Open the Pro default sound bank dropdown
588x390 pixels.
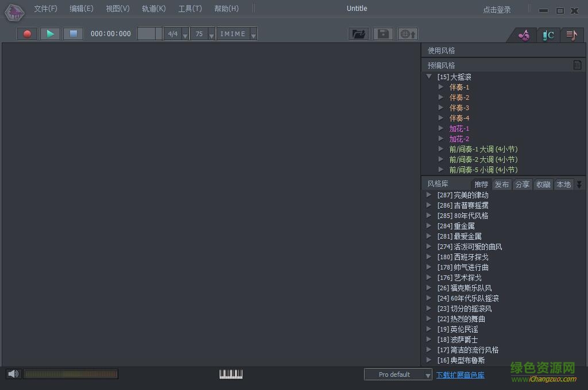tap(427, 374)
